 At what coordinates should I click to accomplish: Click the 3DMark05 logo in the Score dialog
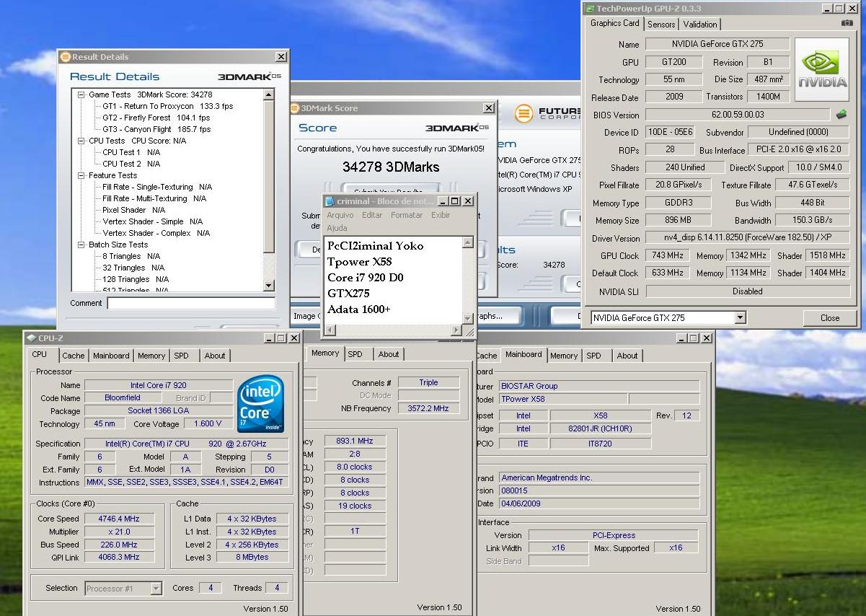coord(457,128)
